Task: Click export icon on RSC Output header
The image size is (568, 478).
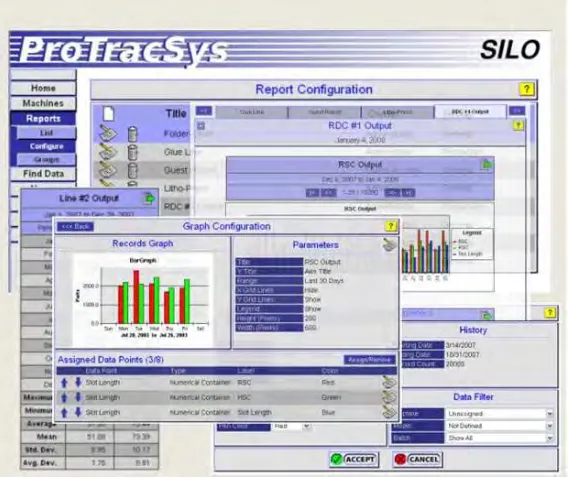Action: coord(486,165)
